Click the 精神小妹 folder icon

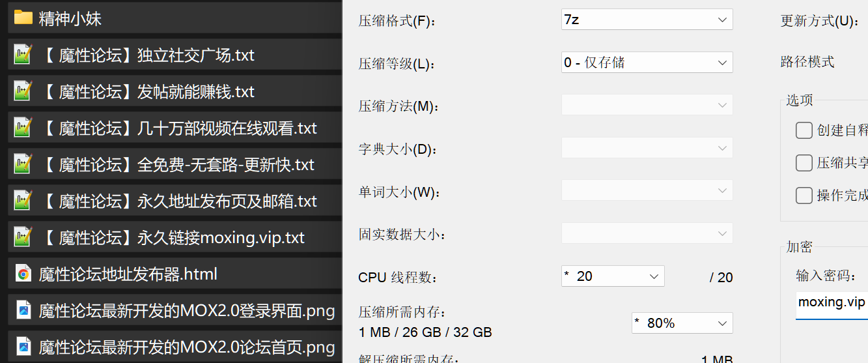pyautogui.click(x=23, y=18)
